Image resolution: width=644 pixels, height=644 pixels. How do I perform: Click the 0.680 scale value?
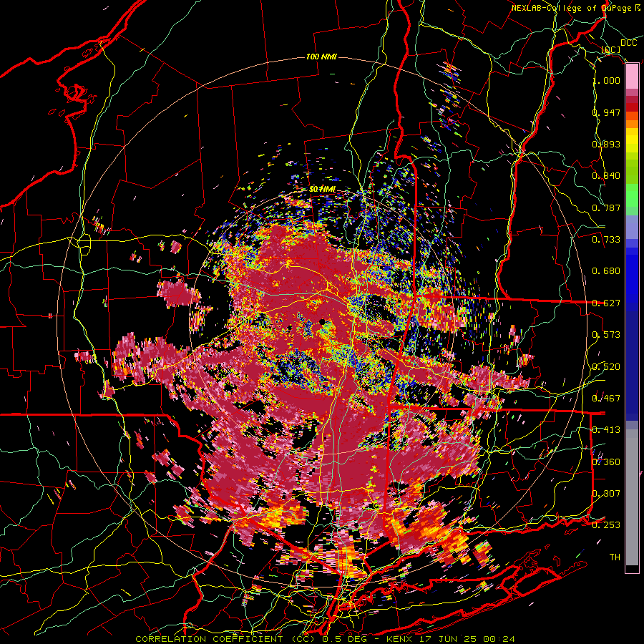[x=607, y=271]
